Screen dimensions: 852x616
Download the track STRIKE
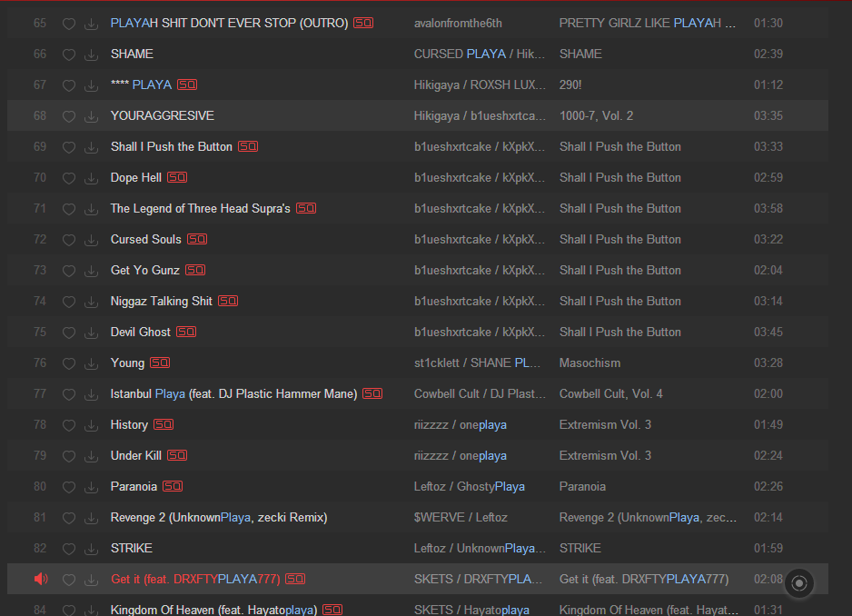pyautogui.click(x=91, y=549)
